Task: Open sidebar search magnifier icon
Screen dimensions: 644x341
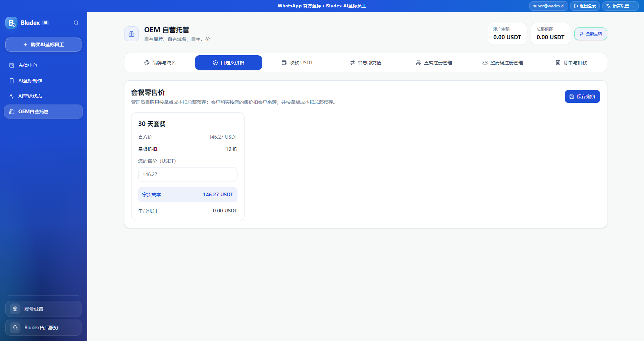Action: coord(76,23)
